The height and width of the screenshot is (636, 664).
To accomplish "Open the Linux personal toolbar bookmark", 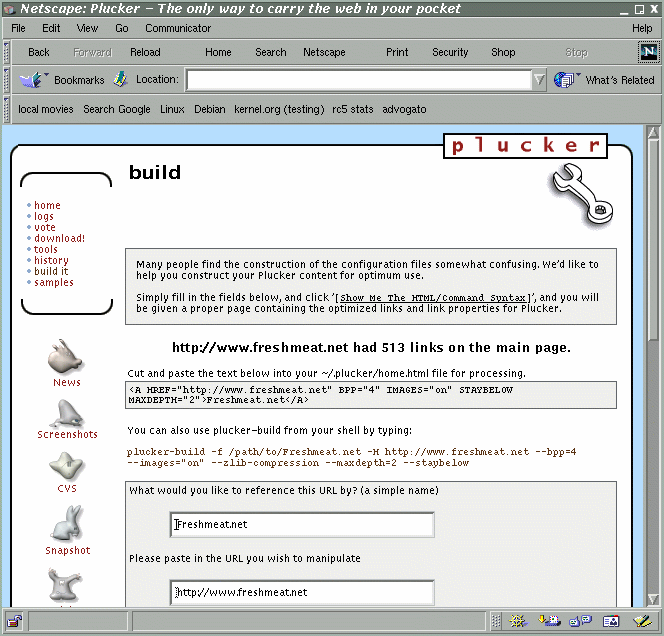I will [x=172, y=109].
